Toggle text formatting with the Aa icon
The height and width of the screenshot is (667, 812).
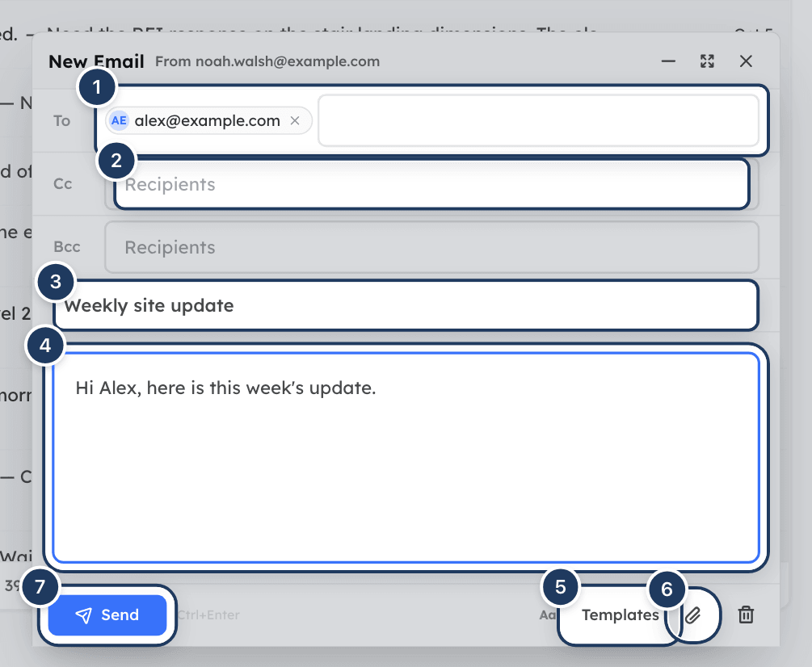[547, 615]
